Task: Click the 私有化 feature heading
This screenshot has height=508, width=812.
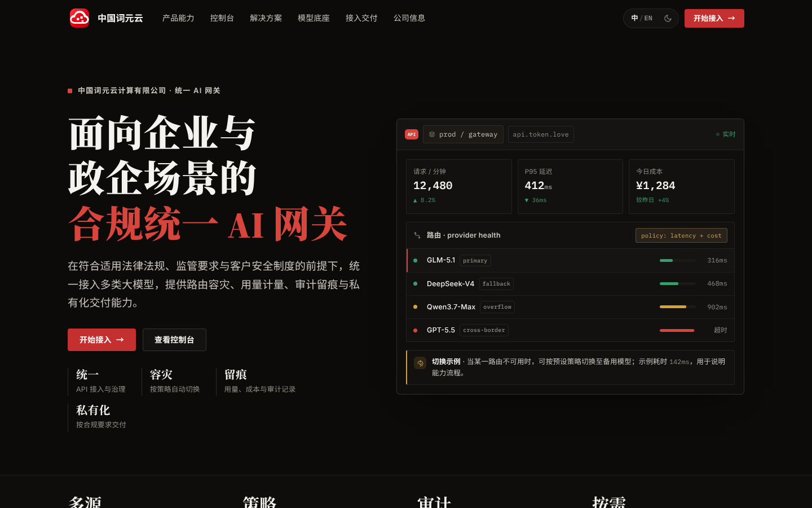Action: point(93,410)
